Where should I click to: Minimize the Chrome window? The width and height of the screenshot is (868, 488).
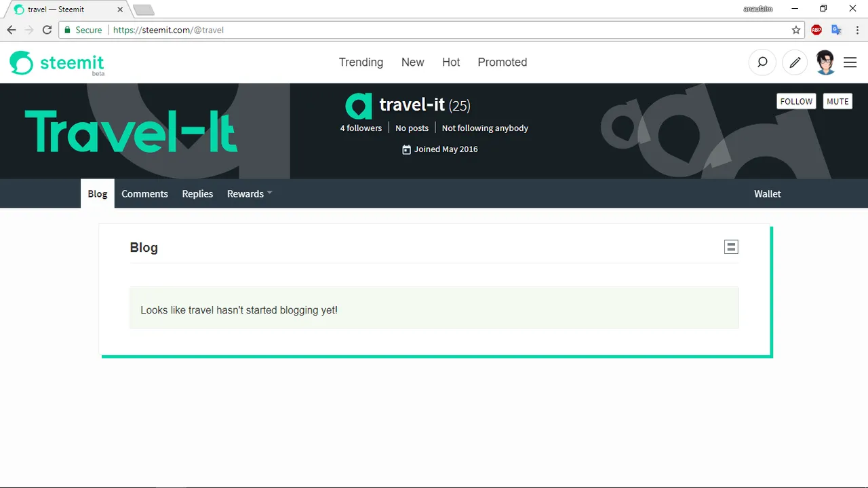tap(794, 9)
